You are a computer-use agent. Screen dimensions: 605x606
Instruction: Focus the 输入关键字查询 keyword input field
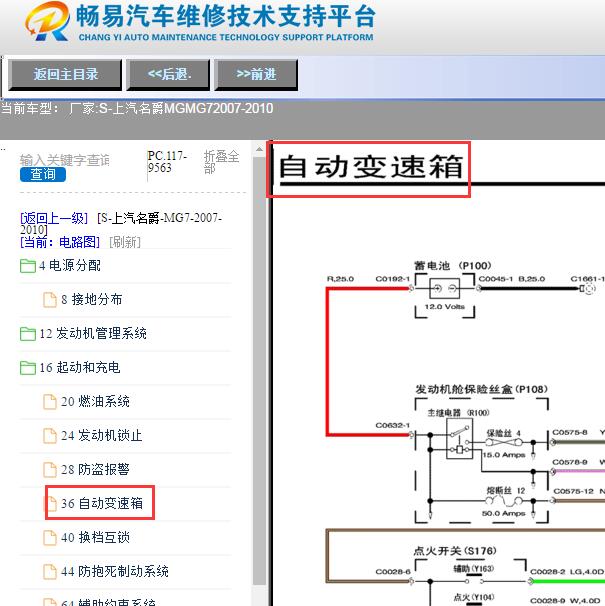click(65, 160)
